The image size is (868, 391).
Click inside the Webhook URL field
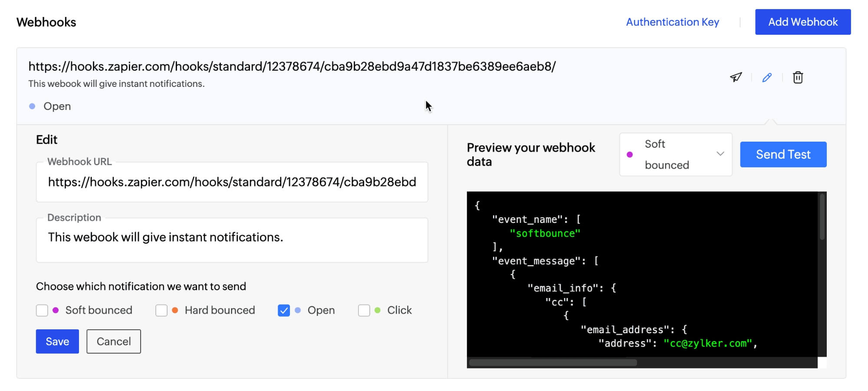click(x=231, y=182)
